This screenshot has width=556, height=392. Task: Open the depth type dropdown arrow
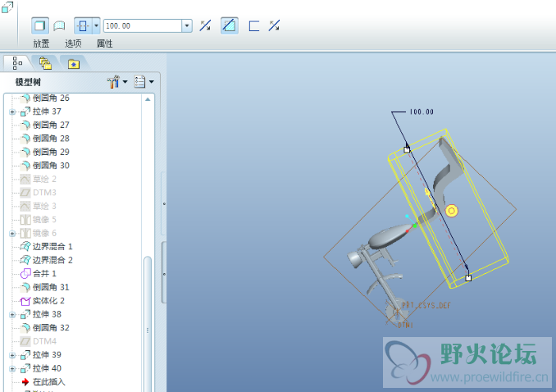coord(96,26)
